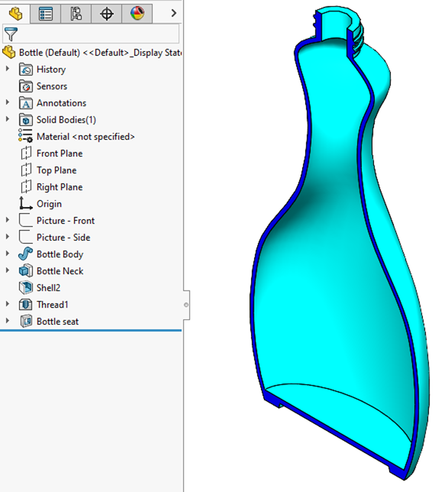448x492 pixels.
Task: Expand the Solid Bodies(1) folder
Action: pos(7,120)
